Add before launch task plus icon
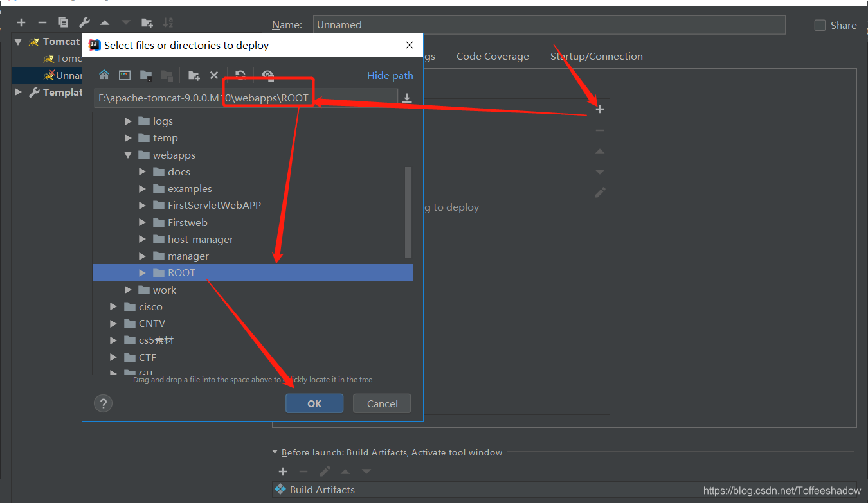 [x=283, y=472]
